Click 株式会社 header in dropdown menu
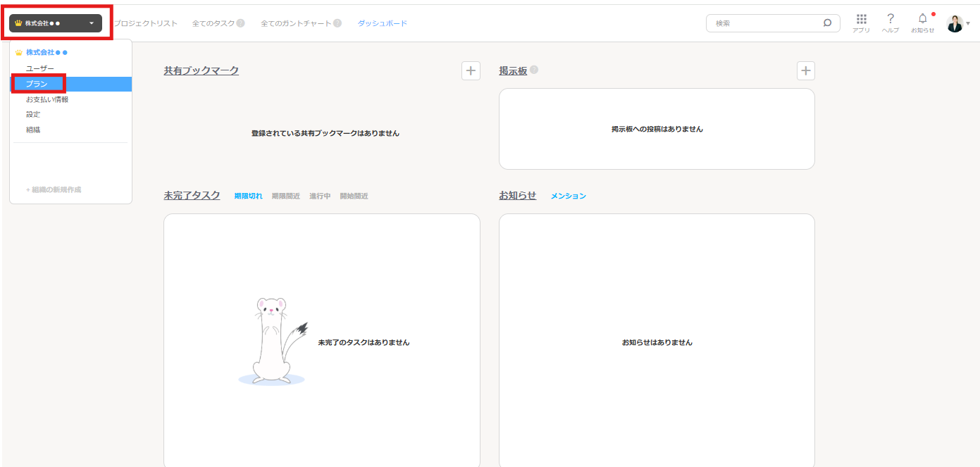 [46, 52]
